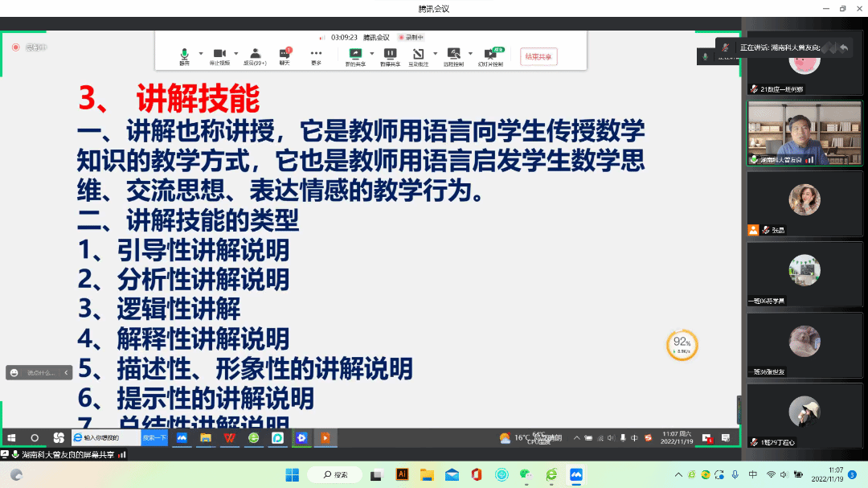Expand the microphone options dropdown arrow
Screen dimensions: 868x488
(201, 54)
